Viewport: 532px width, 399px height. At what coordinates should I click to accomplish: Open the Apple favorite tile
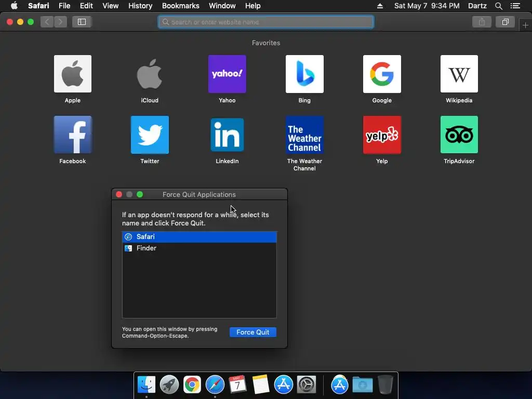click(73, 74)
